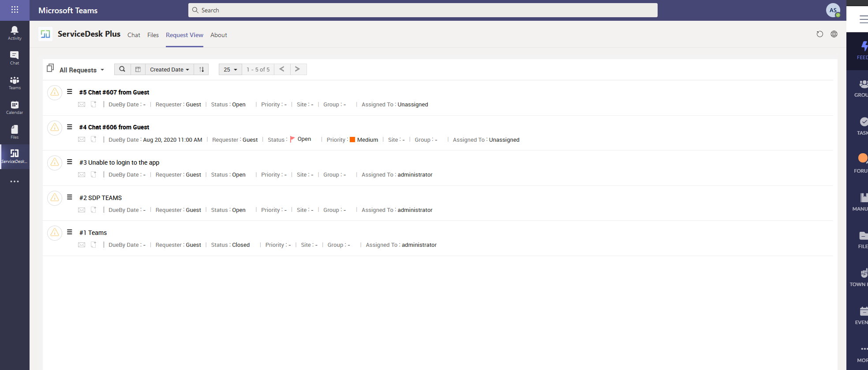The height and width of the screenshot is (370, 868).
Task: Click the orange Medium priority swatch
Action: 352,140
